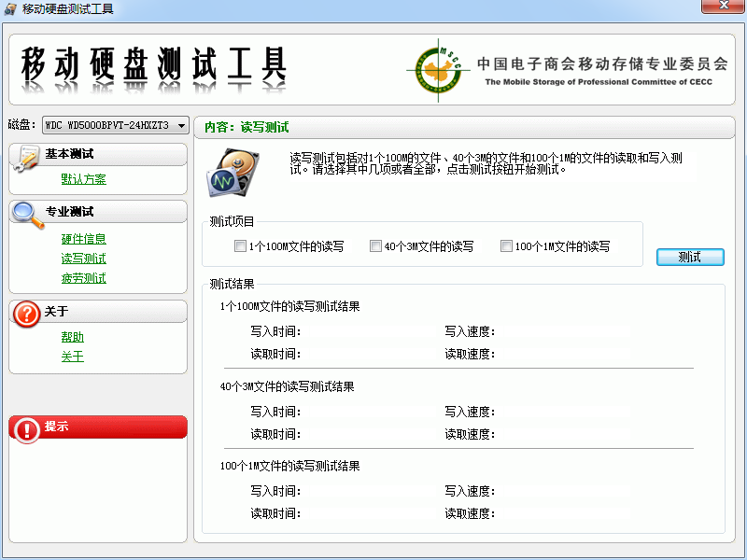Click the 专业测试 magnifier icon
This screenshot has width=747, height=560.
click(x=27, y=215)
